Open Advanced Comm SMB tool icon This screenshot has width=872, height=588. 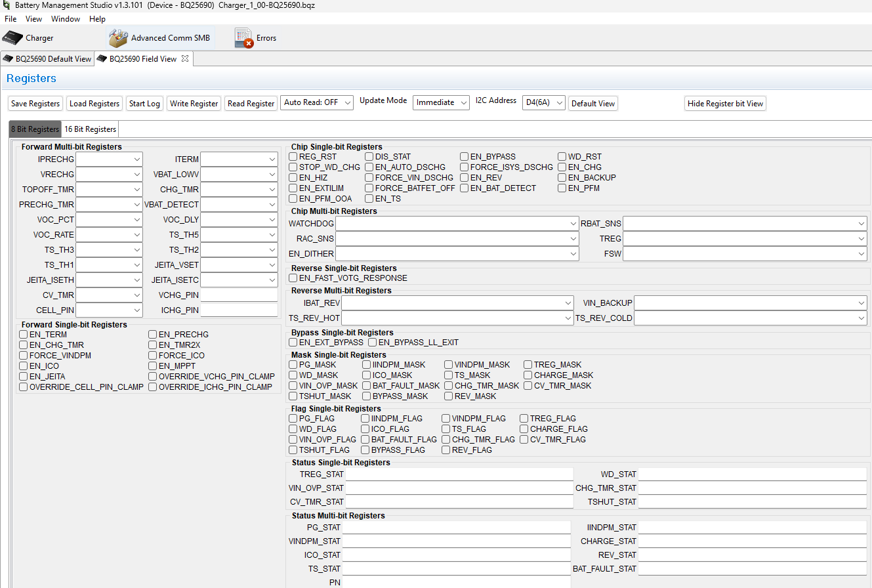[118, 38]
